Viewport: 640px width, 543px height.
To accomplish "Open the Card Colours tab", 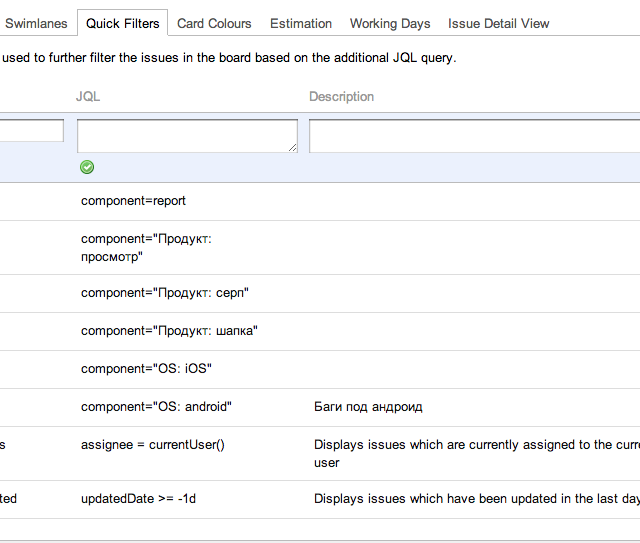I will 214,23.
